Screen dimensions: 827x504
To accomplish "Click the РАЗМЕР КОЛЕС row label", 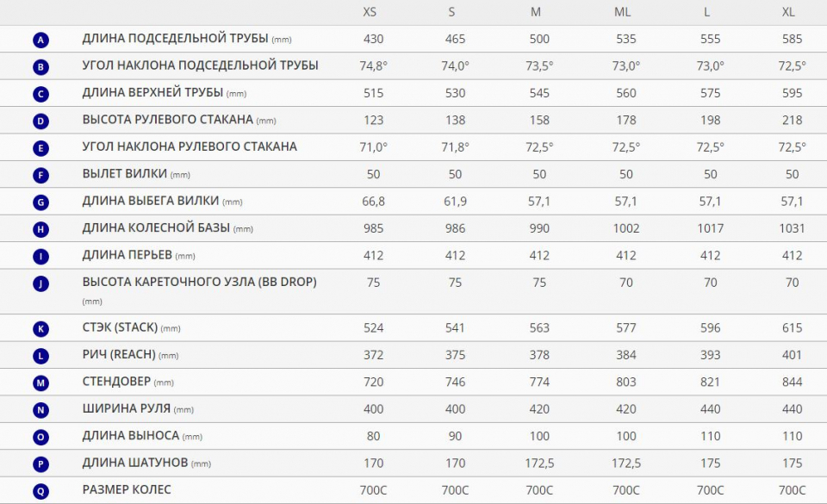I will (x=127, y=490).
